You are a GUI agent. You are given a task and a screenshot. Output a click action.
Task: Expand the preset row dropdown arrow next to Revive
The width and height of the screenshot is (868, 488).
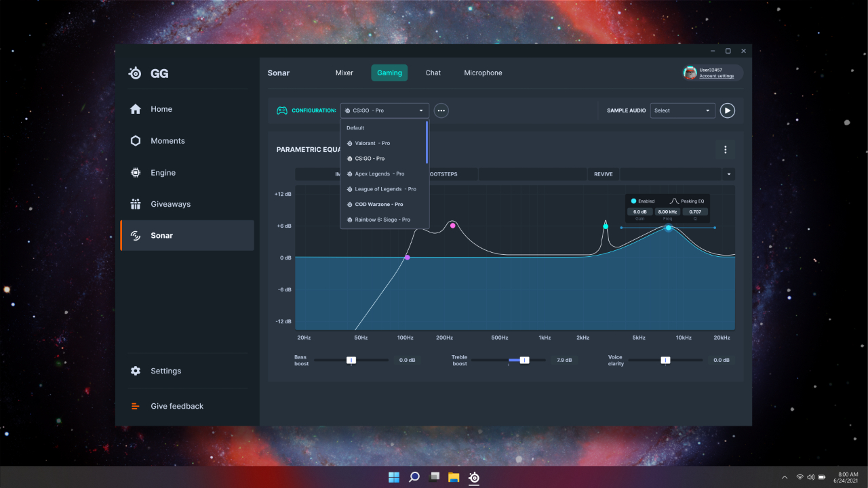tap(729, 174)
